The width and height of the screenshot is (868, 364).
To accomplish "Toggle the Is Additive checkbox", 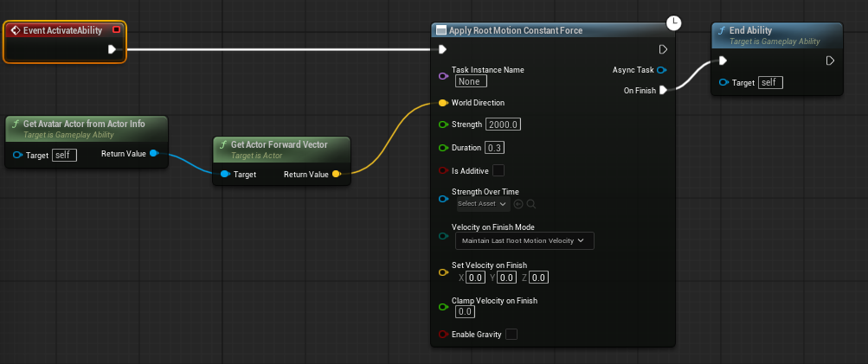I will 498,170.
